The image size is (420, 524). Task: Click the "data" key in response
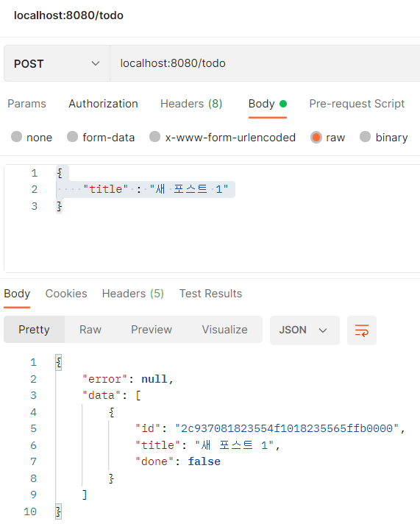pos(102,395)
